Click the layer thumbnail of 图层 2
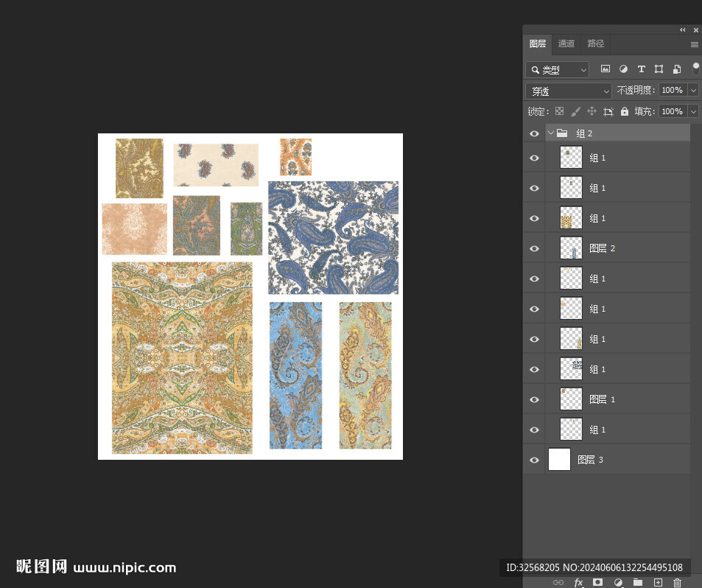Screen dimensions: 702x588 tap(572, 248)
